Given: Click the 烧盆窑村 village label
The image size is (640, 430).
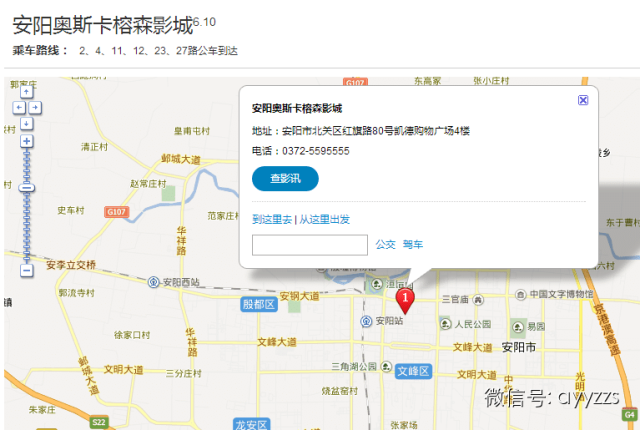Looking at the screenshot, I should [x=340, y=391].
